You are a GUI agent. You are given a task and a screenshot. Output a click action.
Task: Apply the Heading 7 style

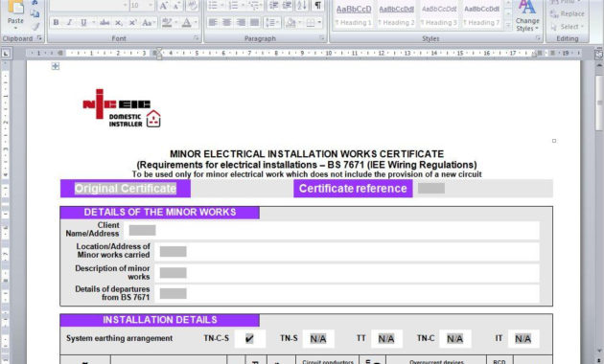[481, 15]
